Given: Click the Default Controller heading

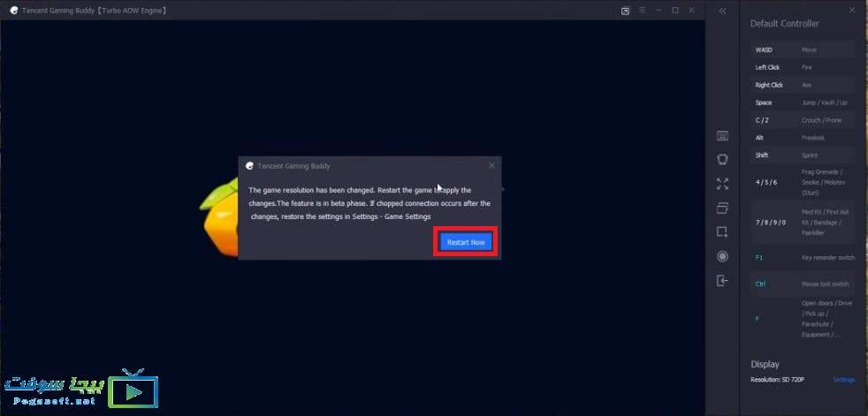Looking at the screenshot, I should point(784,24).
